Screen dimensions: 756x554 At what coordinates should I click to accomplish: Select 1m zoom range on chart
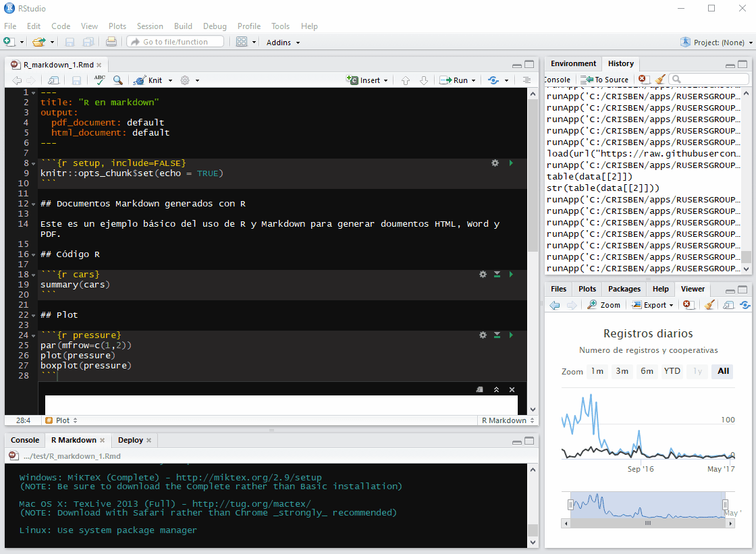point(597,371)
